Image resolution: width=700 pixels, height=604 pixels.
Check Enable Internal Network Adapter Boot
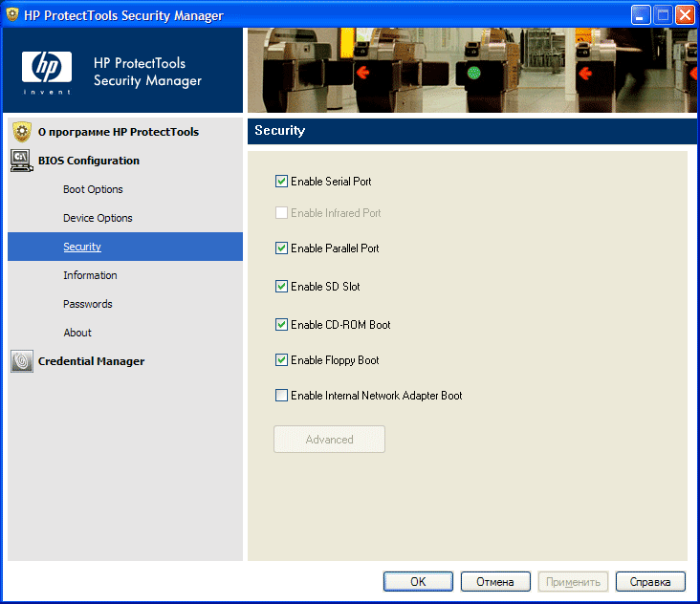point(281,396)
